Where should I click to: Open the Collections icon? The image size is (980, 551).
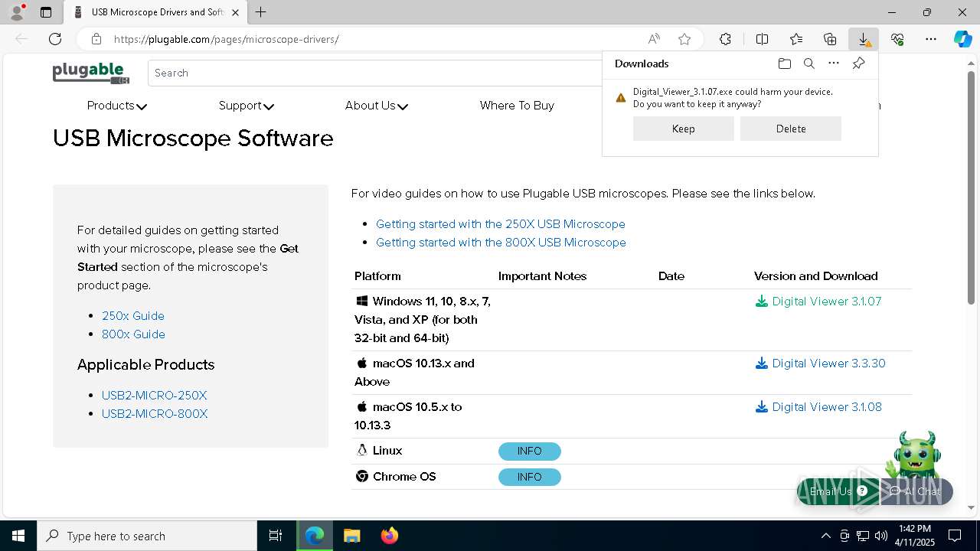830,39
